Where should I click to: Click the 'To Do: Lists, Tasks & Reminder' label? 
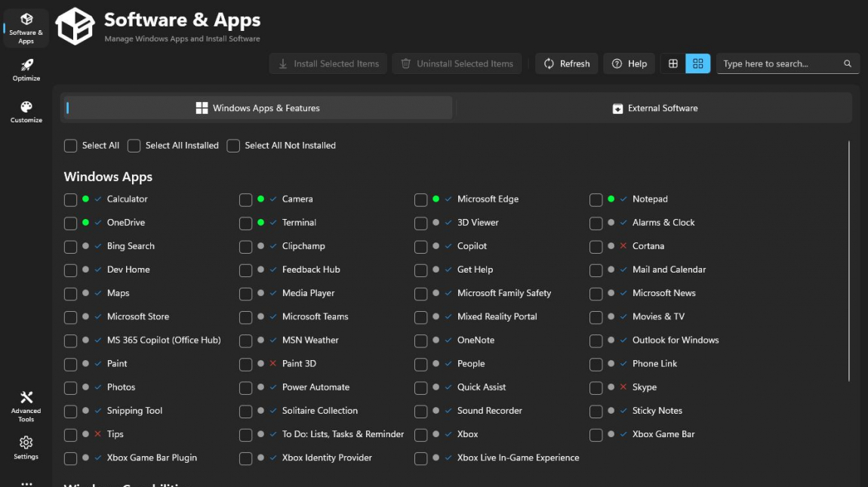[x=343, y=434]
